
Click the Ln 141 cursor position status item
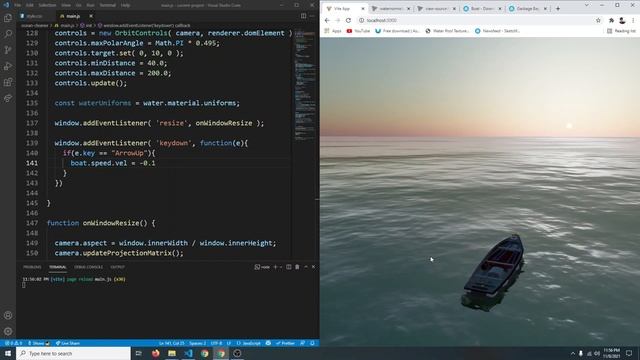pyautogui.click(x=172, y=343)
